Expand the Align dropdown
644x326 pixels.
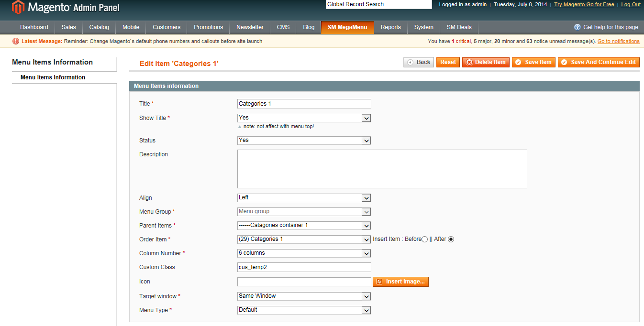pos(304,198)
